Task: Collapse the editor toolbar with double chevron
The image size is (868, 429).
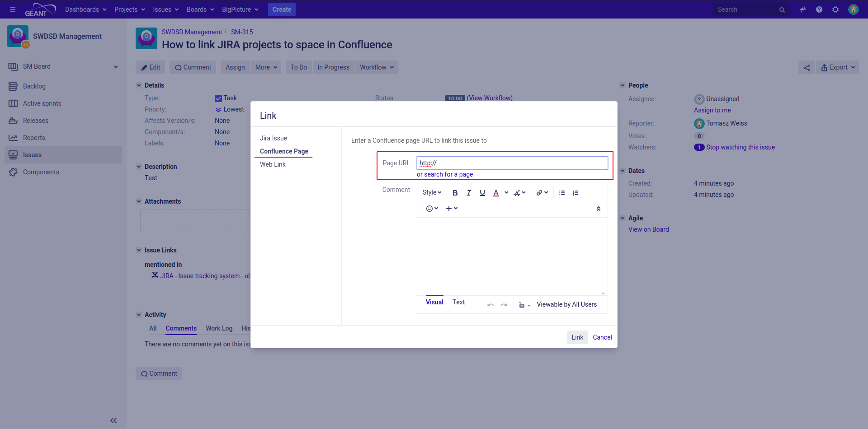Action: [x=599, y=209]
